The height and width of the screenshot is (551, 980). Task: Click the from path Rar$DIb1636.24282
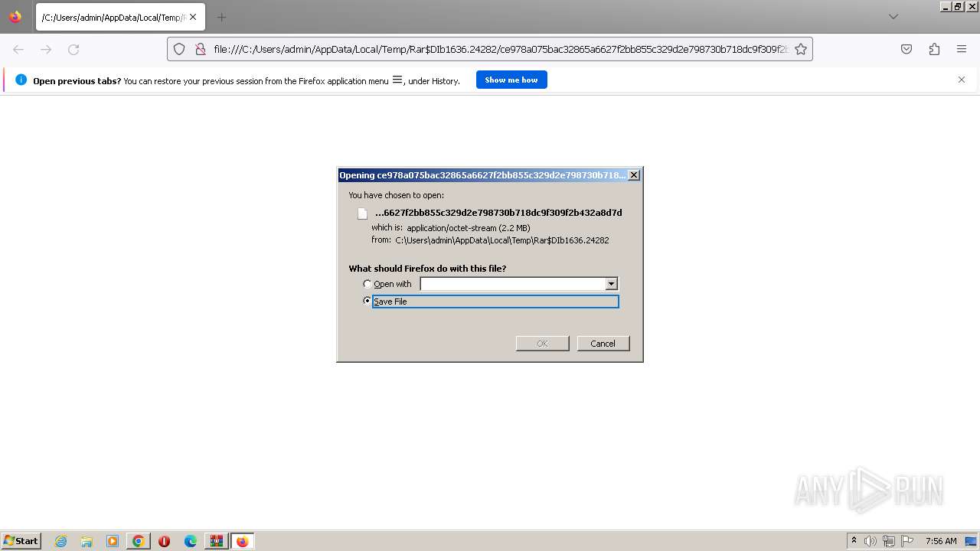click(x=502, y=240)
